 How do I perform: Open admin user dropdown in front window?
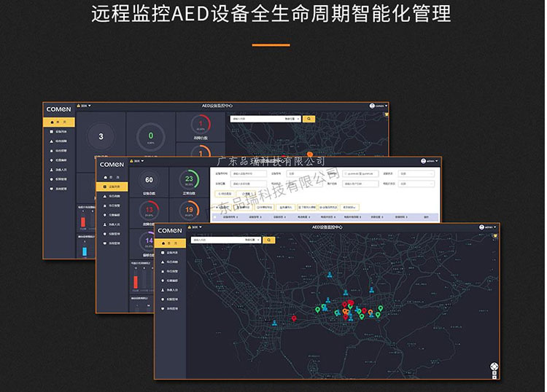pyautogui.click(x=489, y=227)
